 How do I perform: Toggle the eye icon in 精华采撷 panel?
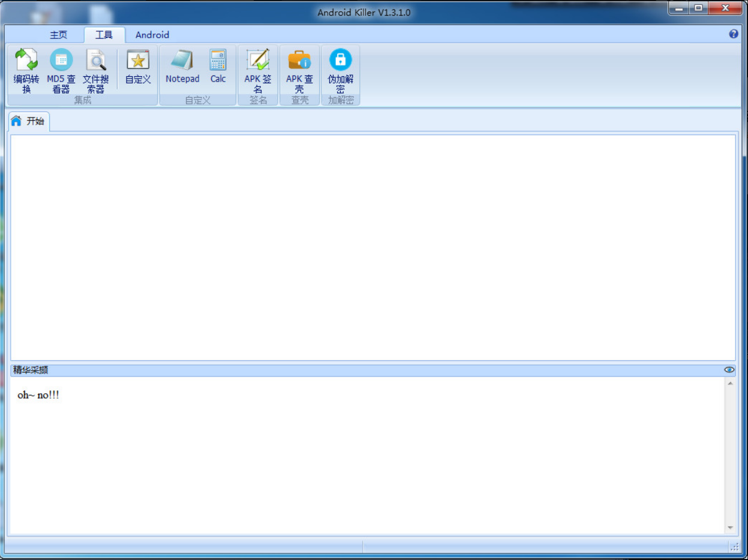pyautogui.click(x=729, y=370)
